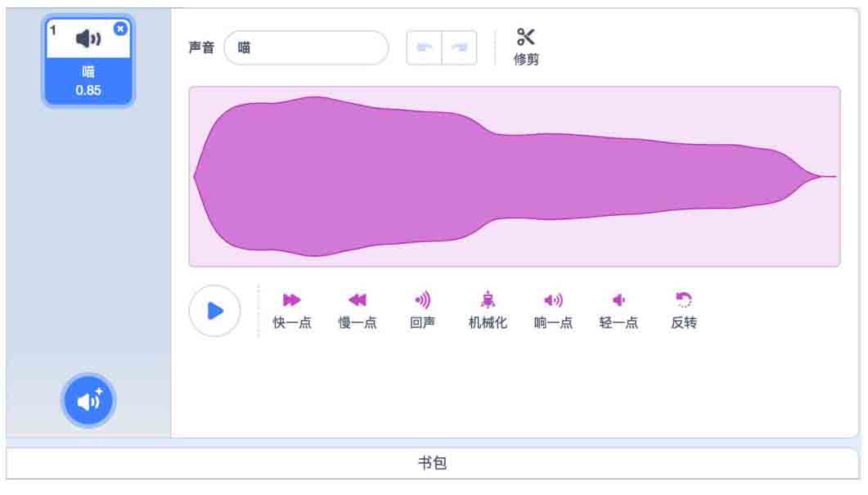Screen dimensions: 868x495
Task: Click the 慢一点 (slower) effect icon
Action: tap(358, 300)
